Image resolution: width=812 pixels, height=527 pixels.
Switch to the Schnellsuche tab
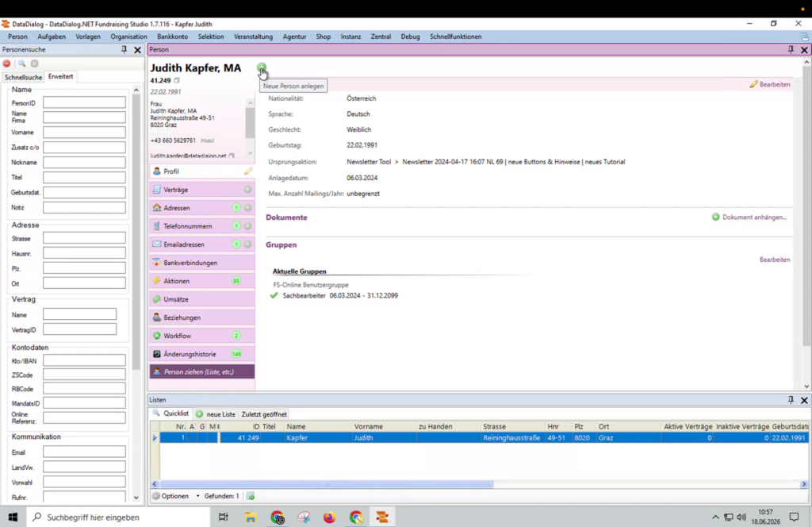(x=23, y=77)
